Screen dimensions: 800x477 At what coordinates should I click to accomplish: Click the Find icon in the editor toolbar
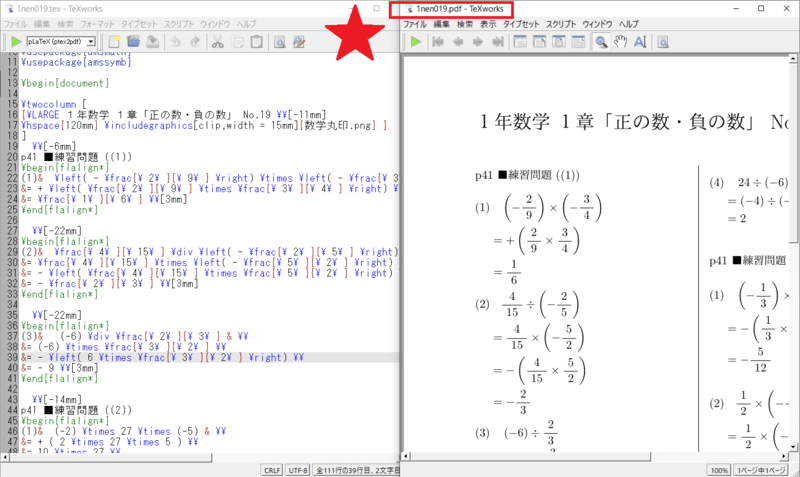(x=280, y=42)
